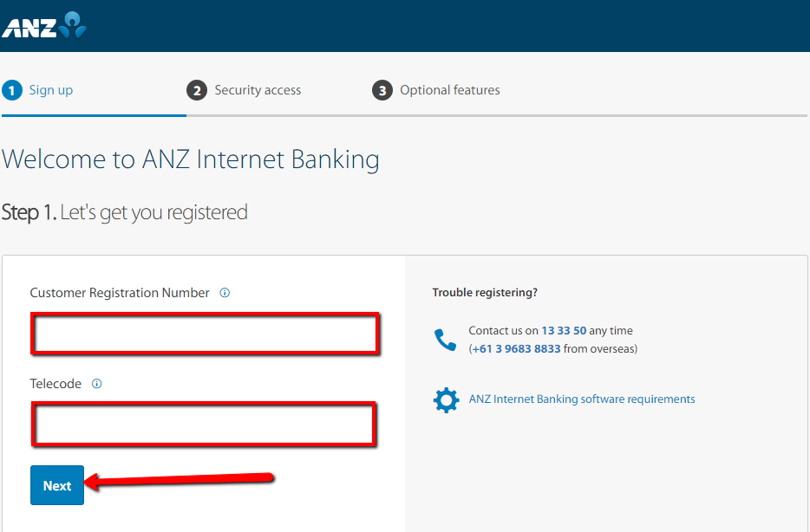This screenshot has height=532, width=810.
Task: Switch to the Security access tab
Action: (x=256, y=89)
